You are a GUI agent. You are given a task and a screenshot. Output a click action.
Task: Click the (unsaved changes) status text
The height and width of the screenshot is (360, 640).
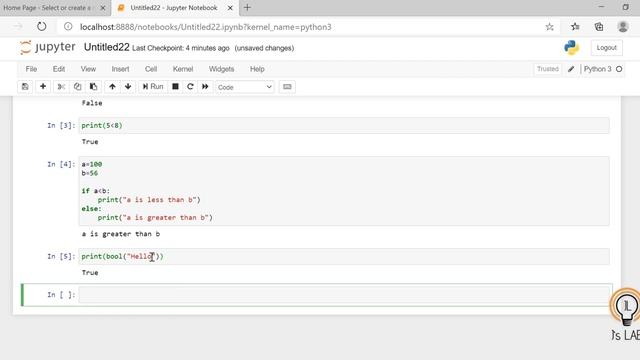264,48
